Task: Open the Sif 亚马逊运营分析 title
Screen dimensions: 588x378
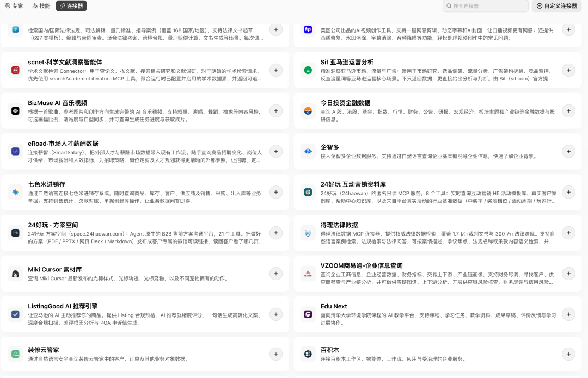Action: click(x=347, y=62)
